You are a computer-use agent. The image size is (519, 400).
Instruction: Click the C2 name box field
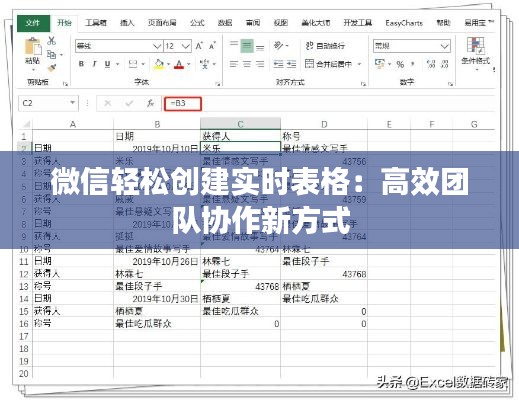(x=44, y=103)
